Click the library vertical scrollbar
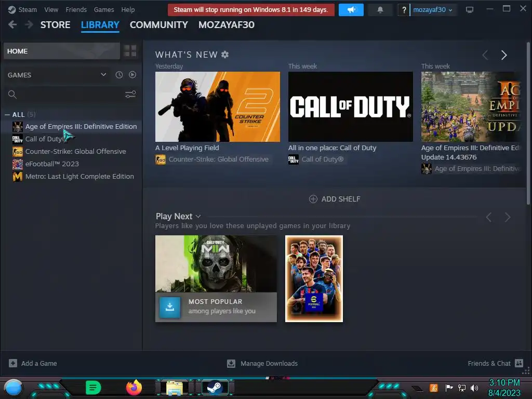 pyautogui.click(x=528, y=123)
